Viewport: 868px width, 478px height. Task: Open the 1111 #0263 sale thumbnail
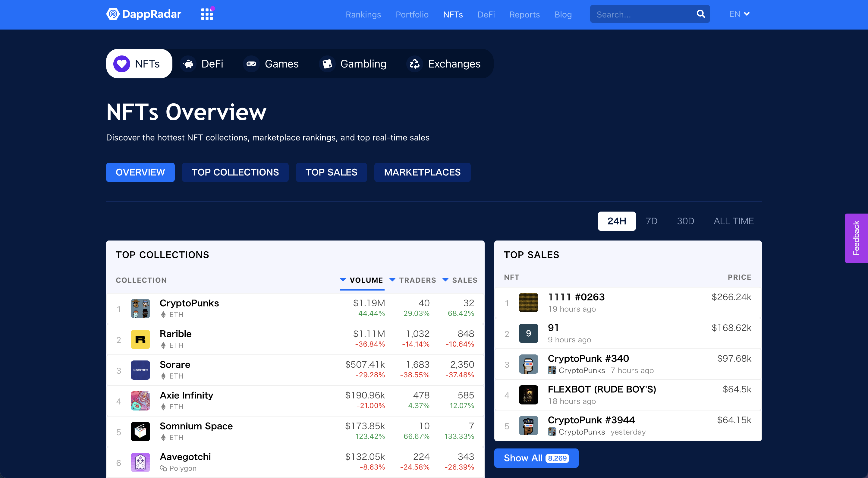[528, 303]
